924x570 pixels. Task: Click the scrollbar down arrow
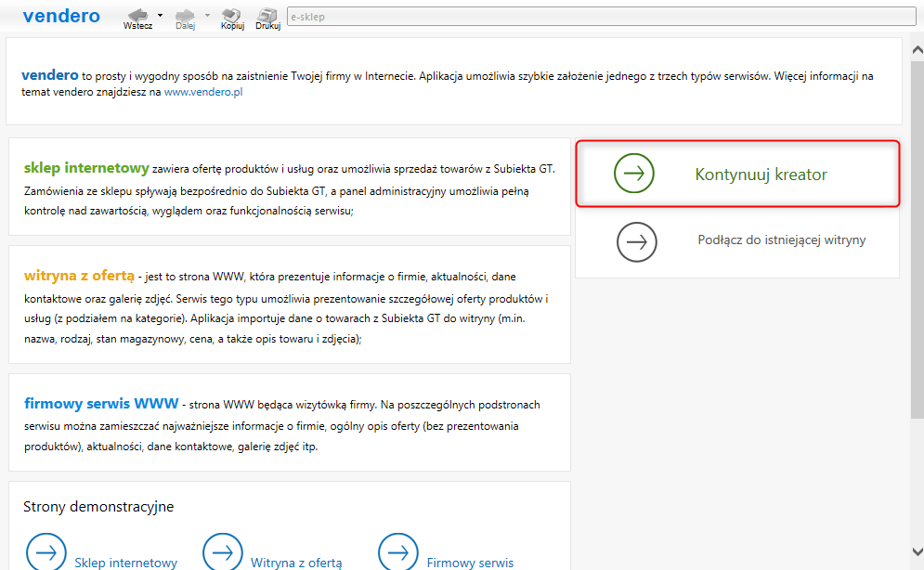click(917, 551)
